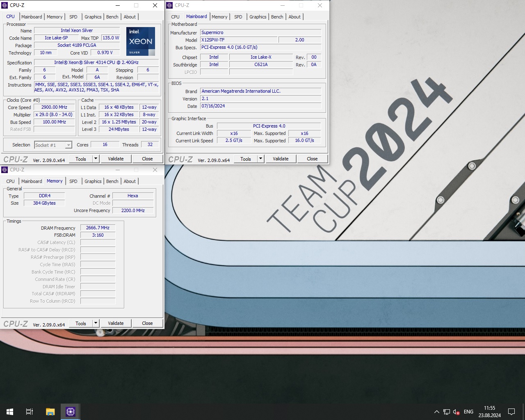Open Mainboard tab in Memory window
This screenshot has width=525, height=420.
pyautogui.click(x=32, y=181)
